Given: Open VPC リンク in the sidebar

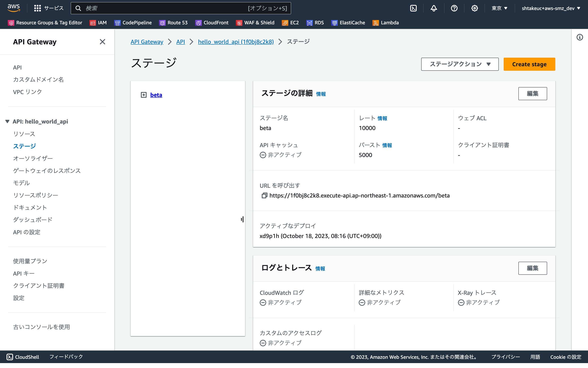Looking at the screenshot, I should click(x=27, y=92).
